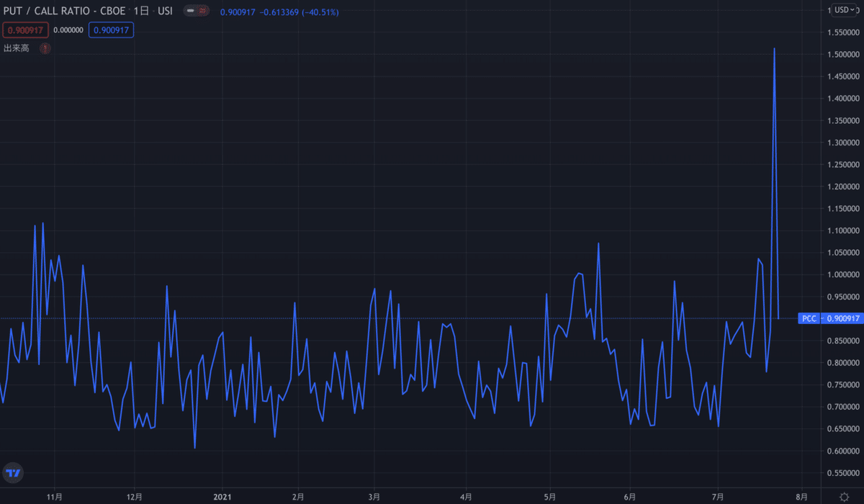
Task: Click the 0.550000 price axis label
Action: (844, 473)
